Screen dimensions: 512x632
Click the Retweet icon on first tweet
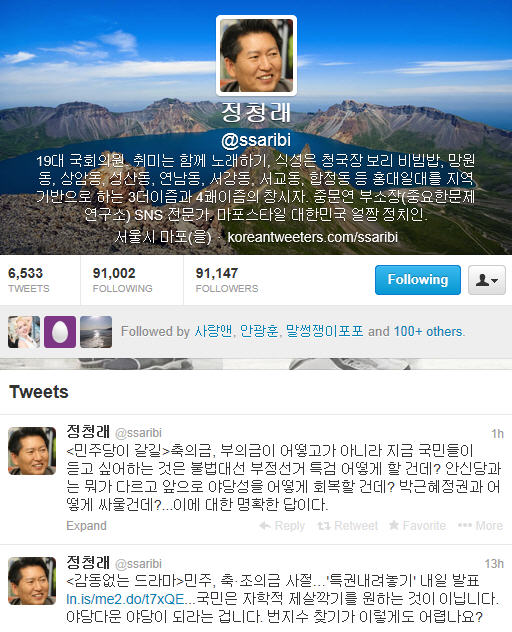pos(324,526)
